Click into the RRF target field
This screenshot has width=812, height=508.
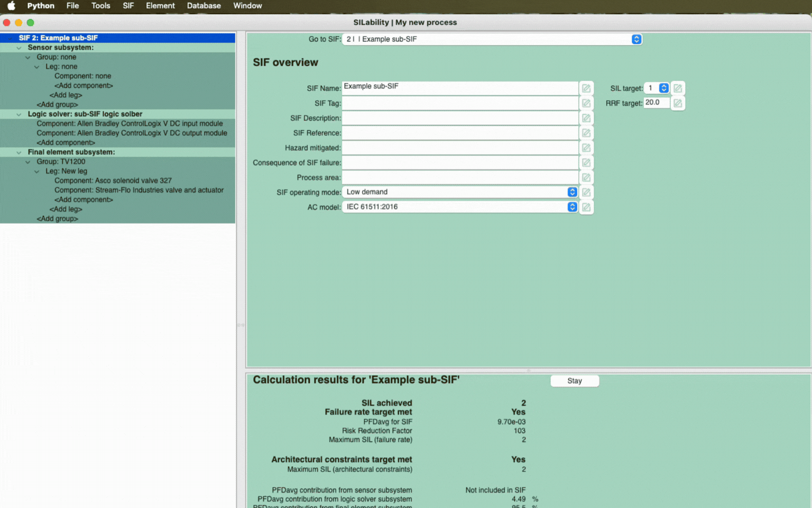pos(656,103)
